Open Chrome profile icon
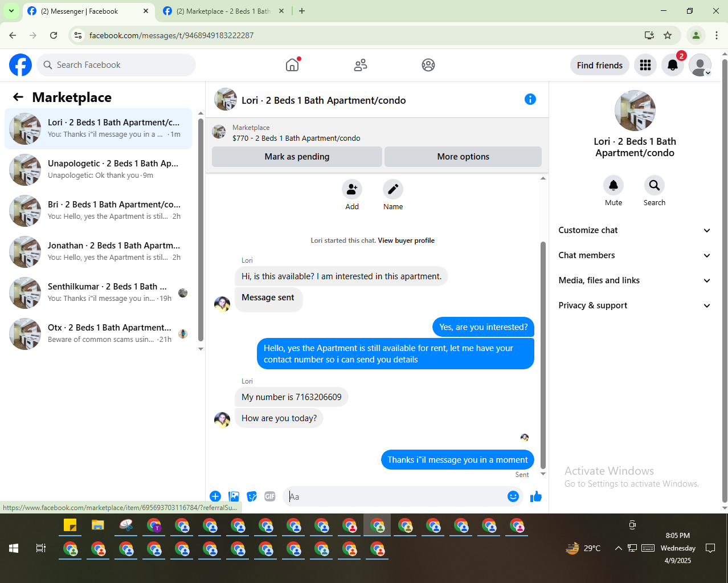Image resolution: width=728 pixels, height=583 pixels. click(x=696, y=35)
